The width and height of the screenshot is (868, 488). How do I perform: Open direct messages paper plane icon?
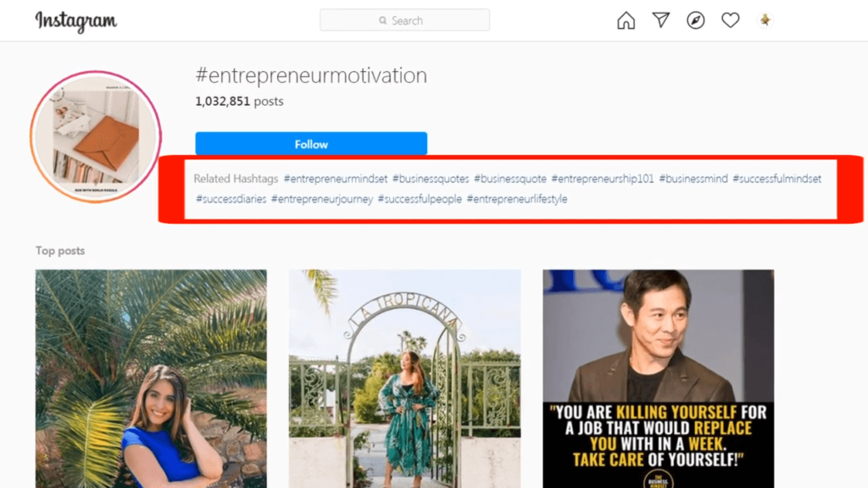661,20
